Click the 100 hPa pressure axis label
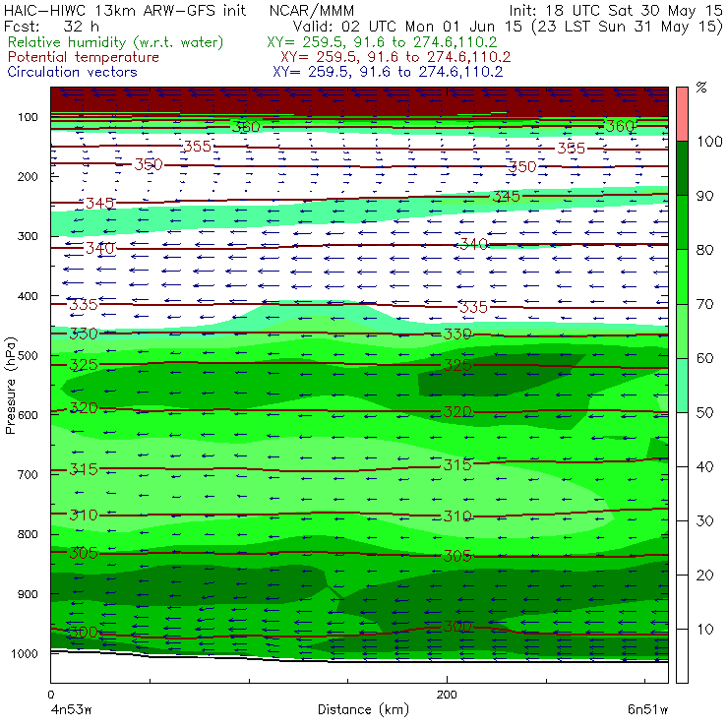Image resolution: width=728 pixels, height=728 pixels. point(28,117)
